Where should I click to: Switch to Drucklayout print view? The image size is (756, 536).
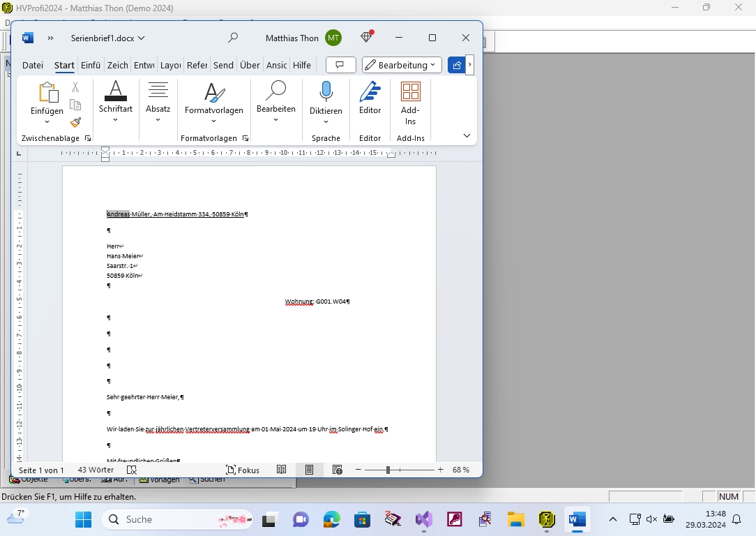(309, 470)
